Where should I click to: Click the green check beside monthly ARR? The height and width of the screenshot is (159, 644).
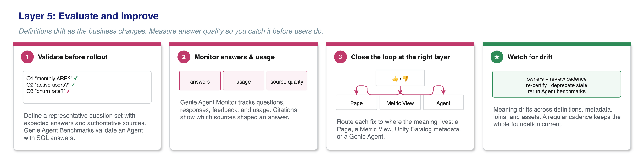(76, 78)
